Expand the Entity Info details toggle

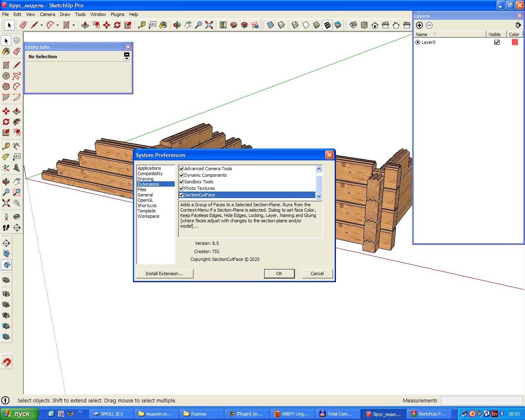pos(127,57)
